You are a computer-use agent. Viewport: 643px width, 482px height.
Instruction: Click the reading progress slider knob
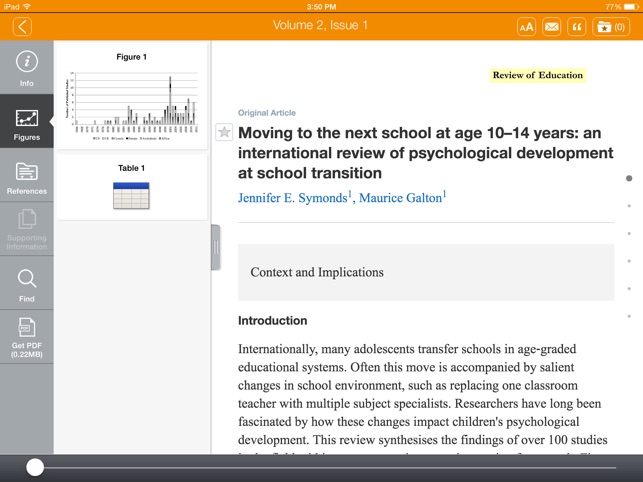point(35,467)
